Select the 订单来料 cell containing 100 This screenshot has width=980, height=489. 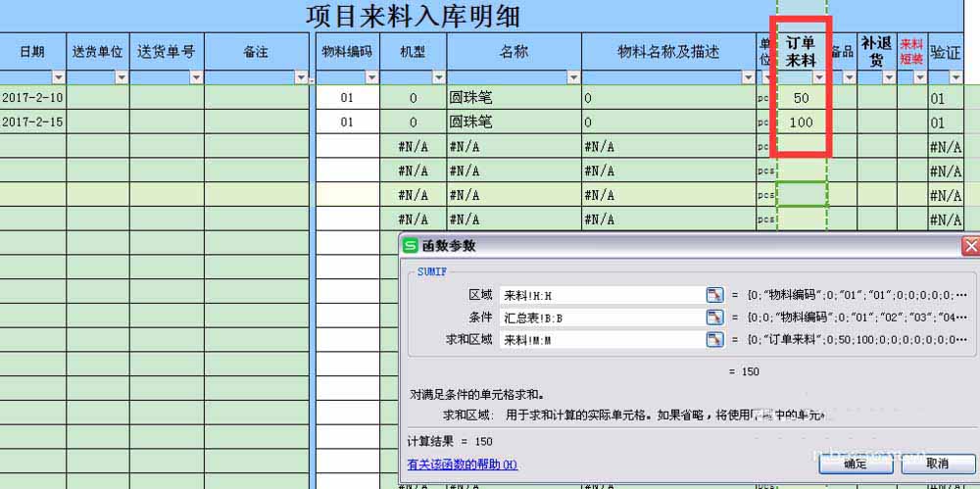click(x=801, y=122)
